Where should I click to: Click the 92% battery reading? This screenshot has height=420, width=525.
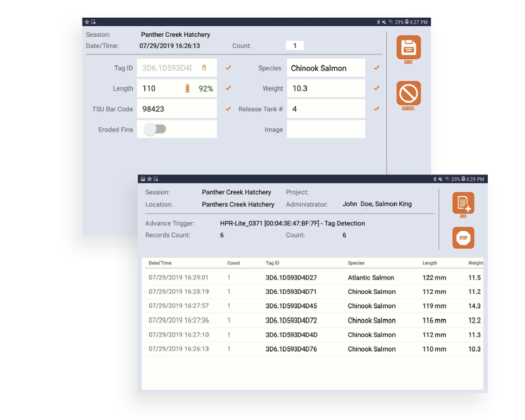pyautogui.click(x=206, y=88)
